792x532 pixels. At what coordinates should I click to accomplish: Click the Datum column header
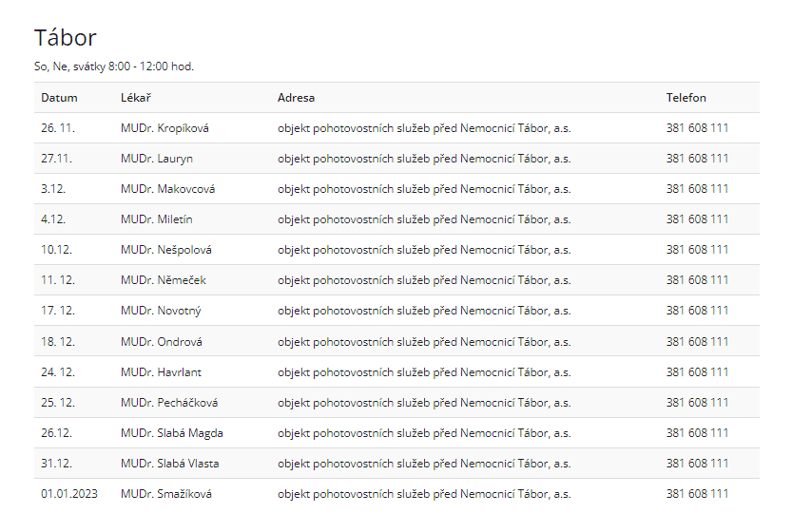59,98
